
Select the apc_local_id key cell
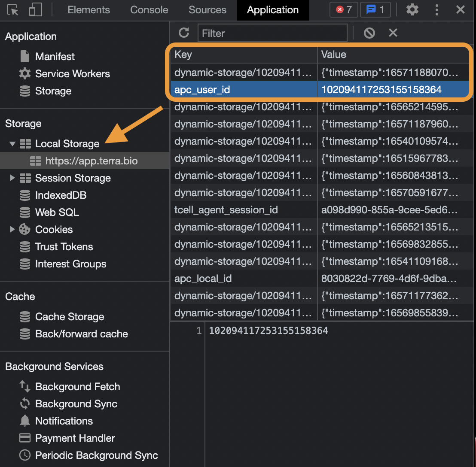pos(244,279)
